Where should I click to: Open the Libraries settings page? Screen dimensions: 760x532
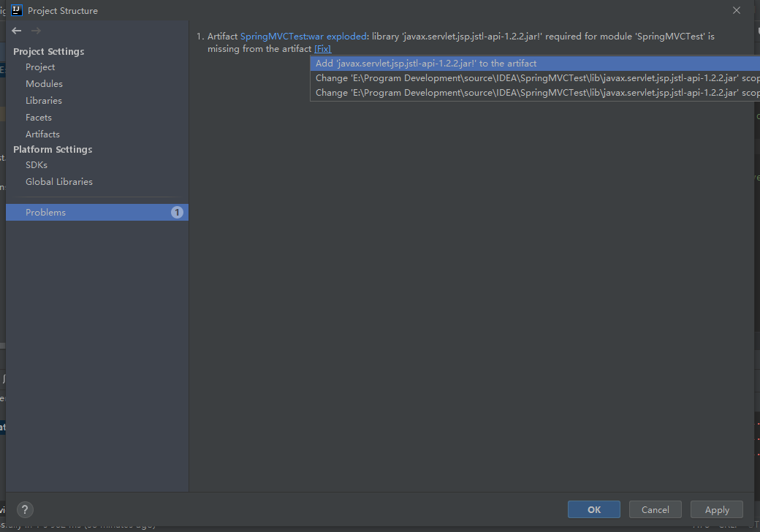point(44,100)
